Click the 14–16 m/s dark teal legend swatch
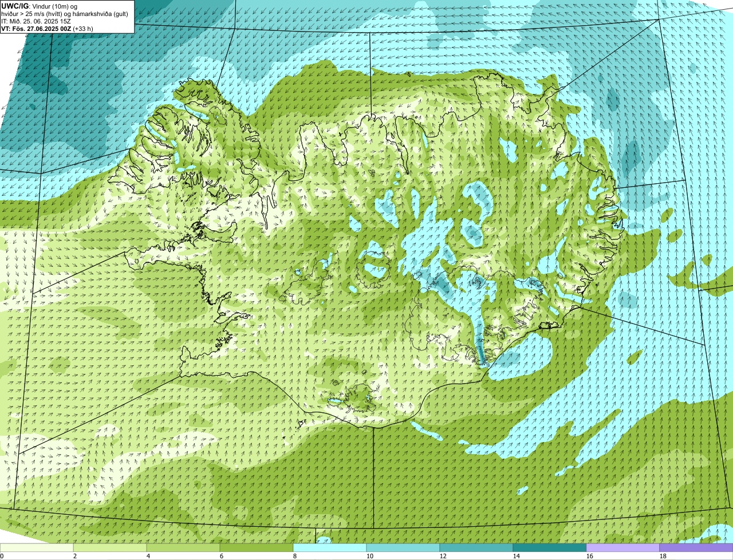 (550, 548)
